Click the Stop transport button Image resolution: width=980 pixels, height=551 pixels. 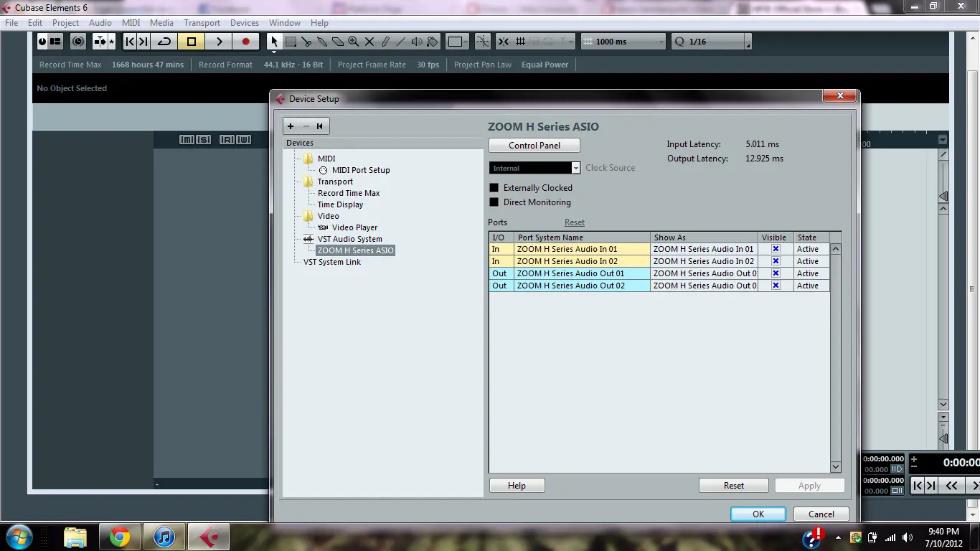pyautogui.click(x=192, y=42)
